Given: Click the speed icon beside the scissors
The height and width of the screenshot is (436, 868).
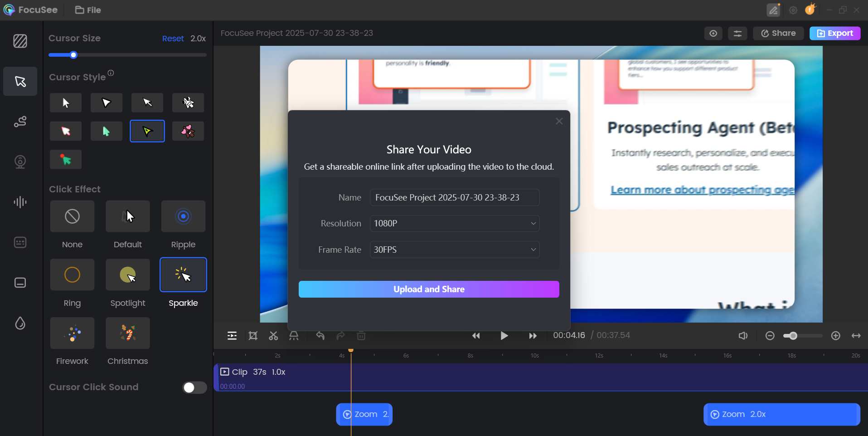Looking at the screenshot, I should click(x=294, y=336).
